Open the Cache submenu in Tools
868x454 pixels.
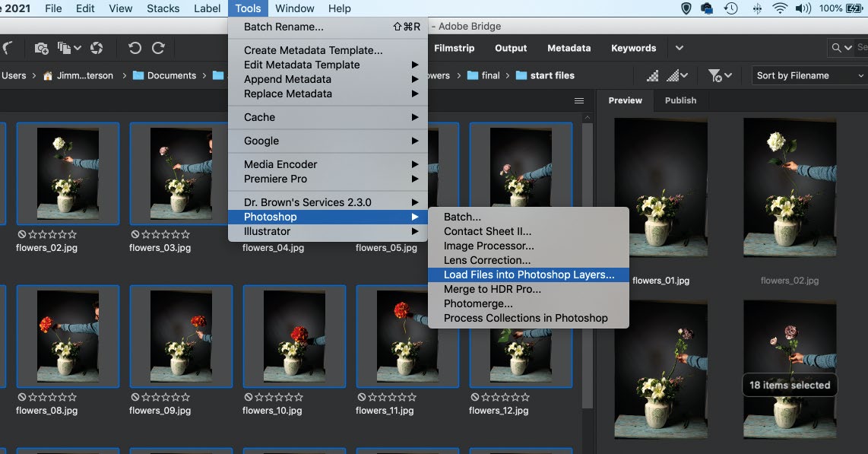click(x=328, y=117)
